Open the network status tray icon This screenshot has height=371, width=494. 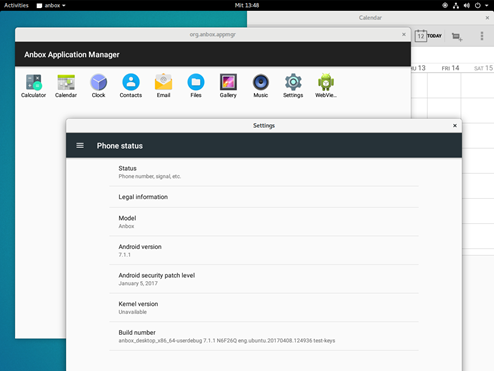[456, 5]
